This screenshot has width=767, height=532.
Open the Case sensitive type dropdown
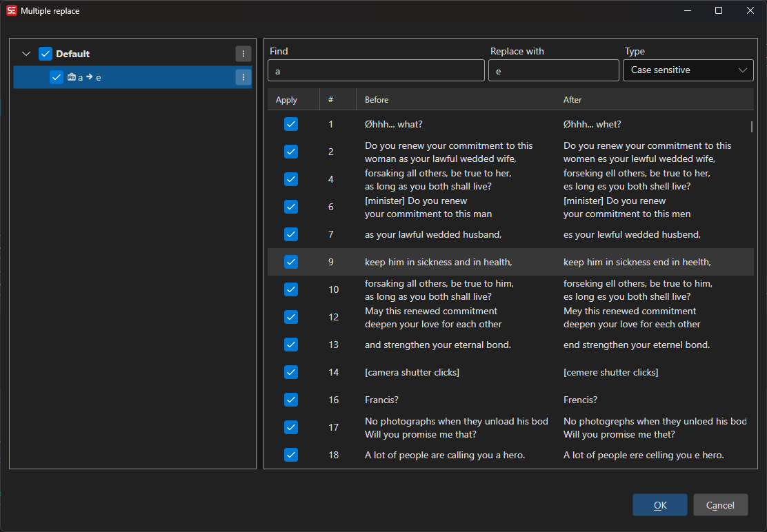[x=688, y=70]
